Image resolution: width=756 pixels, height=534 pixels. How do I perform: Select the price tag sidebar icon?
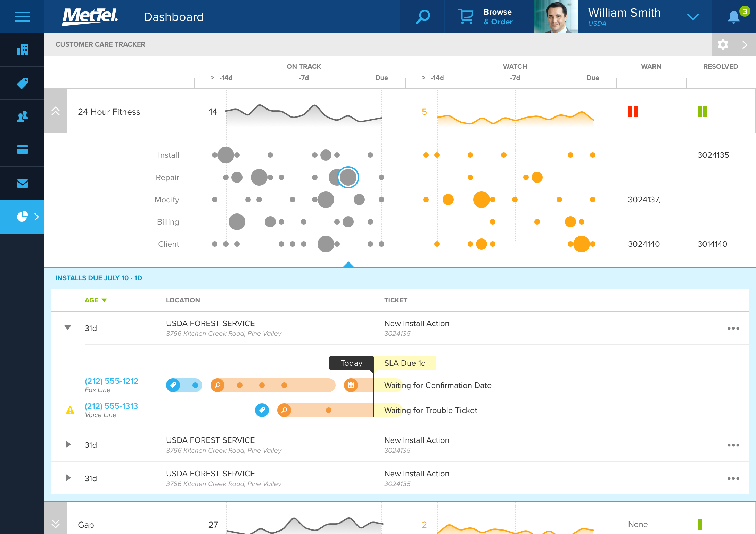[x=22, y=83]
